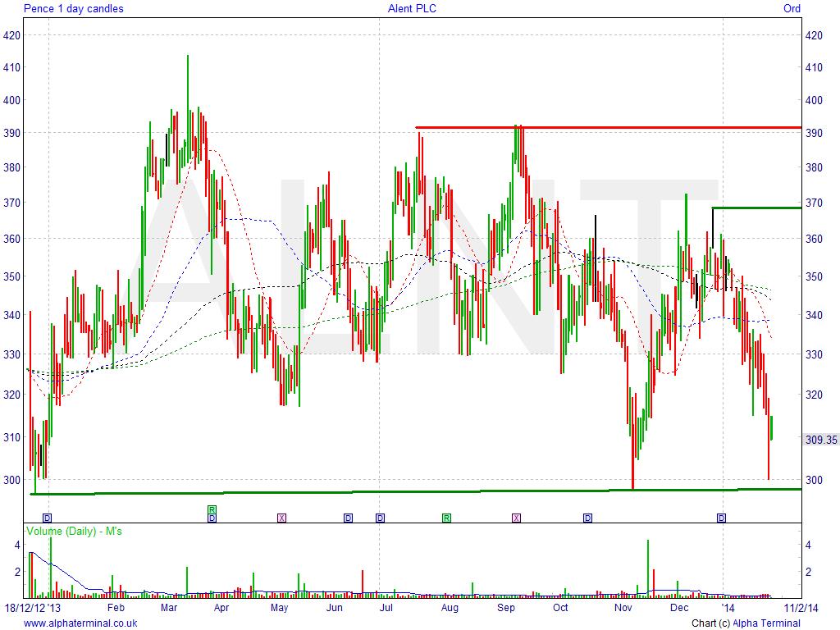The height and width of the screenshot is (630, 840).
Task: Click the '14 year label on the date axis
Action: pyautogui.click(x=728, y=608)
